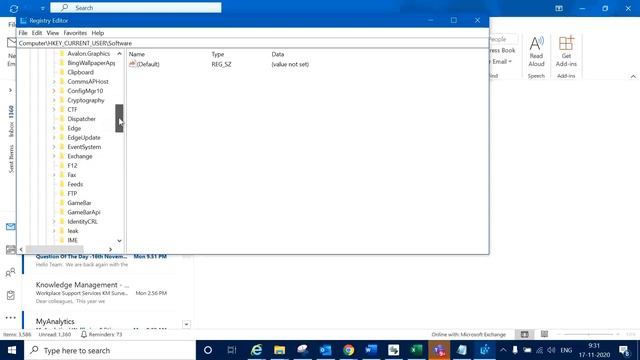Image resolution: width=640 pixels, height=360 pixels.
Task: Open the Edit menu in Registry Editor
Action: coord(37,33)
